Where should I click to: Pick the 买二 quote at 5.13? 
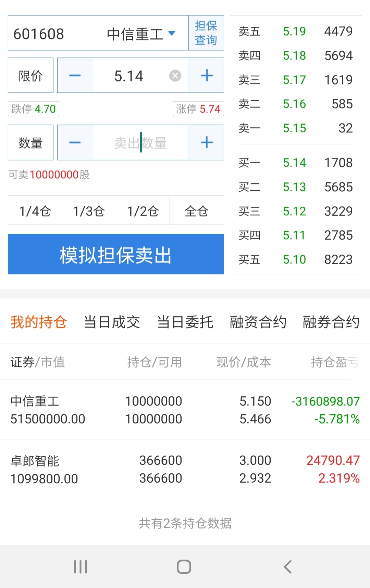click(x=296, y=187)
